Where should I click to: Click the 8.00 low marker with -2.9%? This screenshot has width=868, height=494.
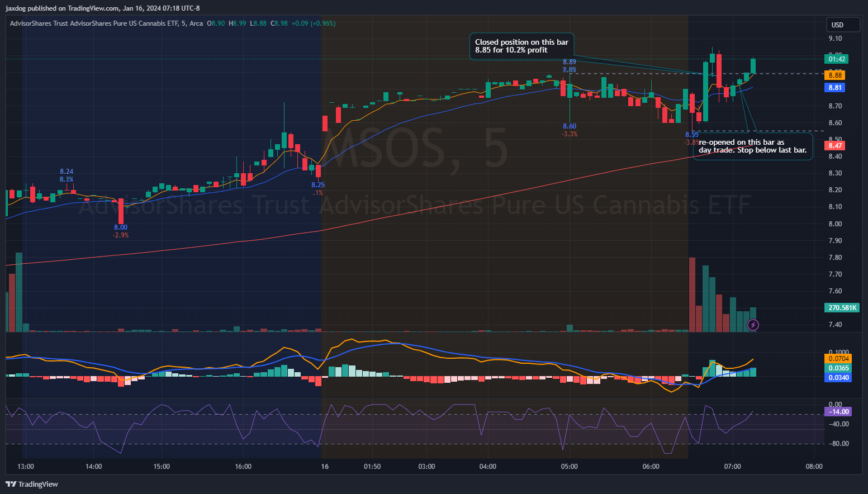(x=121, y=231)
